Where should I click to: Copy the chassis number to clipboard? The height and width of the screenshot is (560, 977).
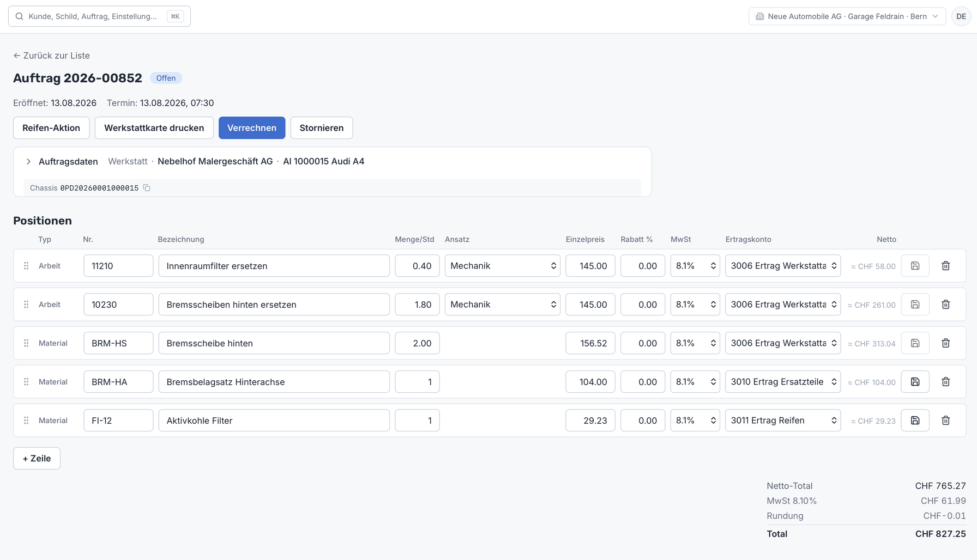coord(147,188)
